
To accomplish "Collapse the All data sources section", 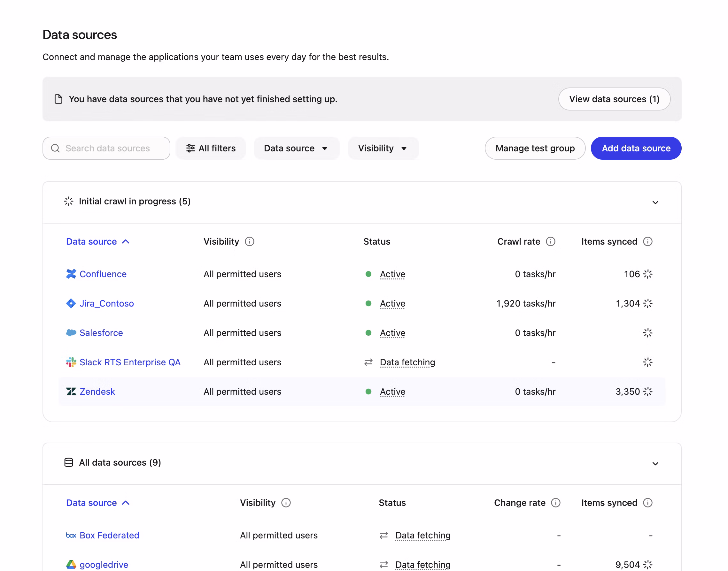I will pyautogui.click(x=655, y=463).
